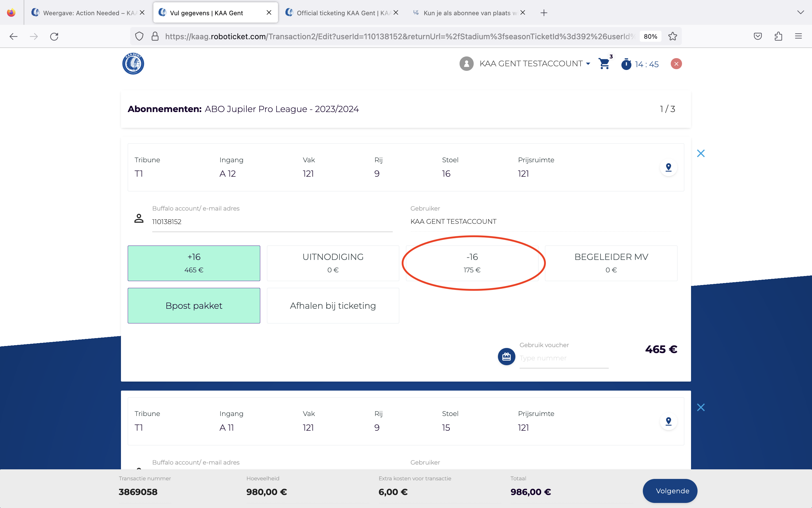Reload the current page
Screen dimensions: 812x508
[x=54, y=36]
